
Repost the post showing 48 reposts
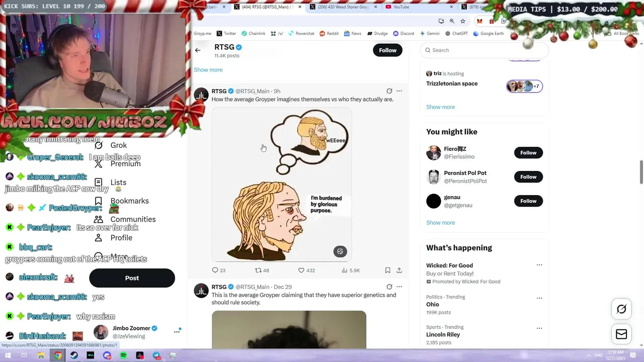(x=258, y=270)
